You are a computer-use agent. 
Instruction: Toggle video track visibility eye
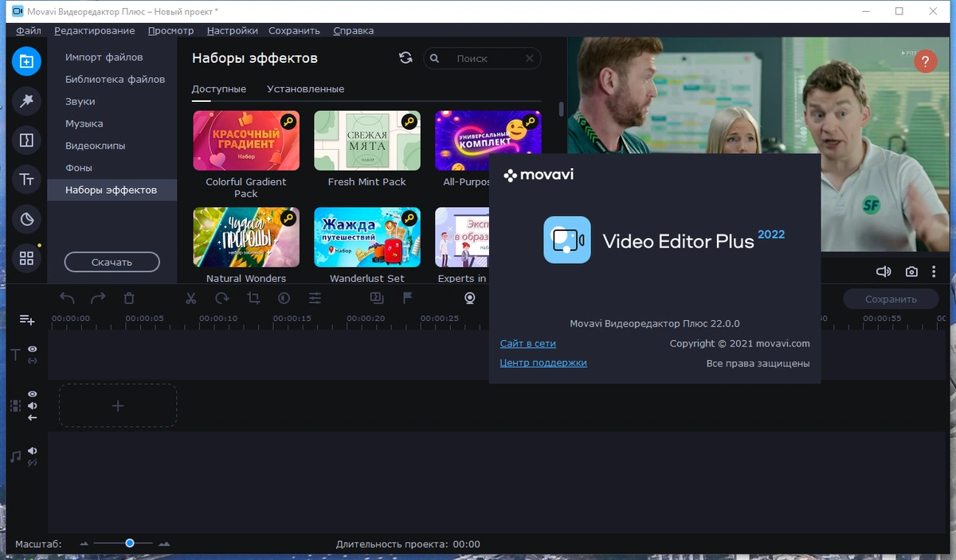coord(33,394)
